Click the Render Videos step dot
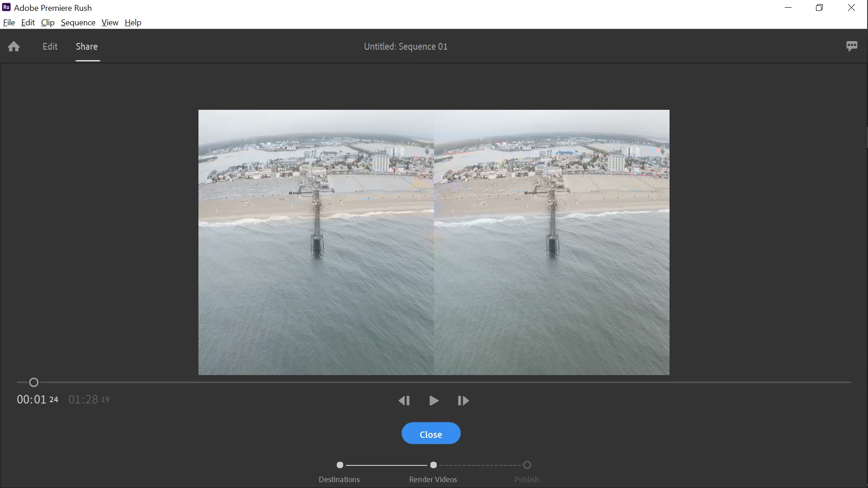This screenshot has width=868, height=488. 433,465
